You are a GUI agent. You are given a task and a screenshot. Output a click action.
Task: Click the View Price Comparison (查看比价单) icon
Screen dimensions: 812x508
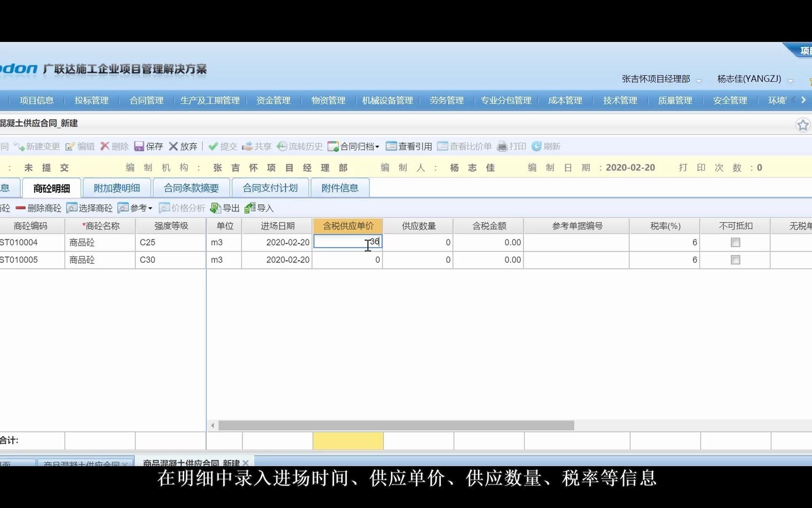(x=442, y=146)
